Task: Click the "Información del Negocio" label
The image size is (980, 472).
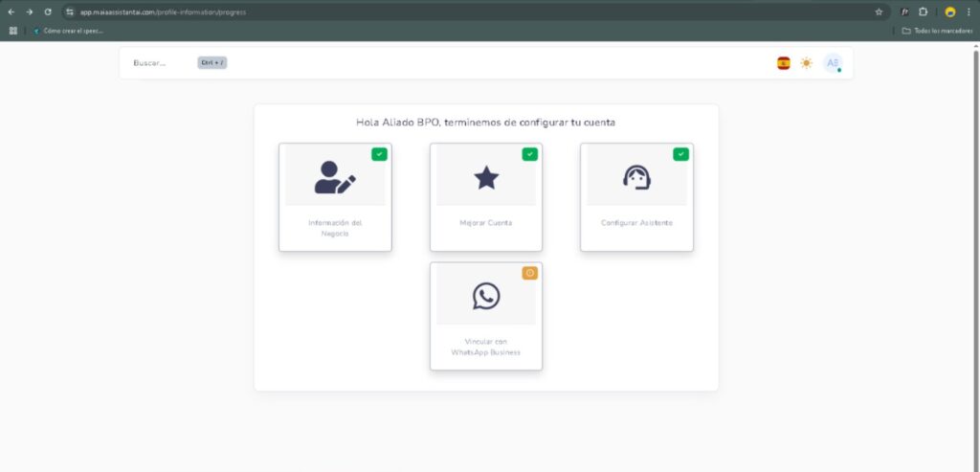Action: 335,228
